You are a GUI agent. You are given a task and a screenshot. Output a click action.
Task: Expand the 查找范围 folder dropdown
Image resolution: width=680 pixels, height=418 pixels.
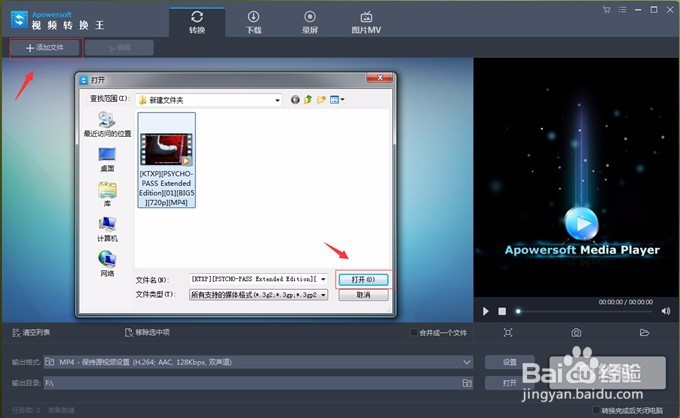[277, 100]
